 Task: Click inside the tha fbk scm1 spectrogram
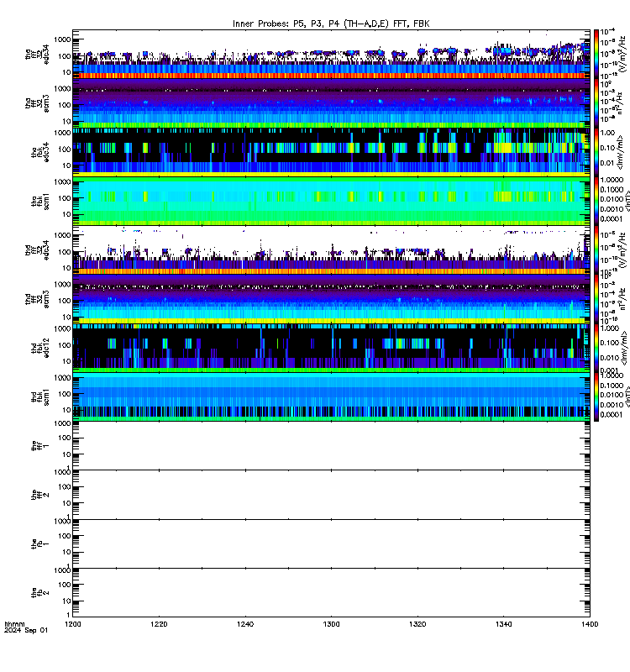[x=331, y=201]
